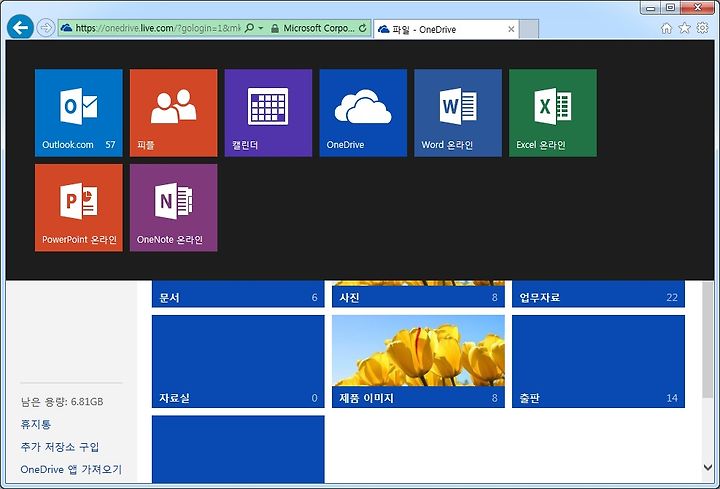
Task: Click the security lock icon in address bar
Action: click(x=275, y=28)
